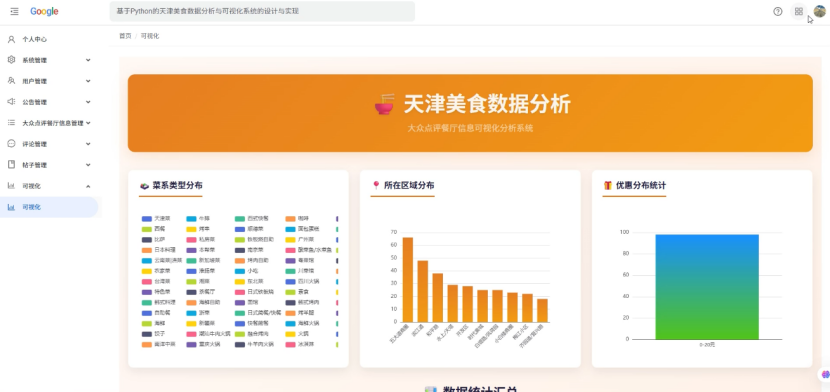The image size is (830, 392).
Task: Click the gift icon beside 优惠分布统计
Action: [x=608, y=186]
